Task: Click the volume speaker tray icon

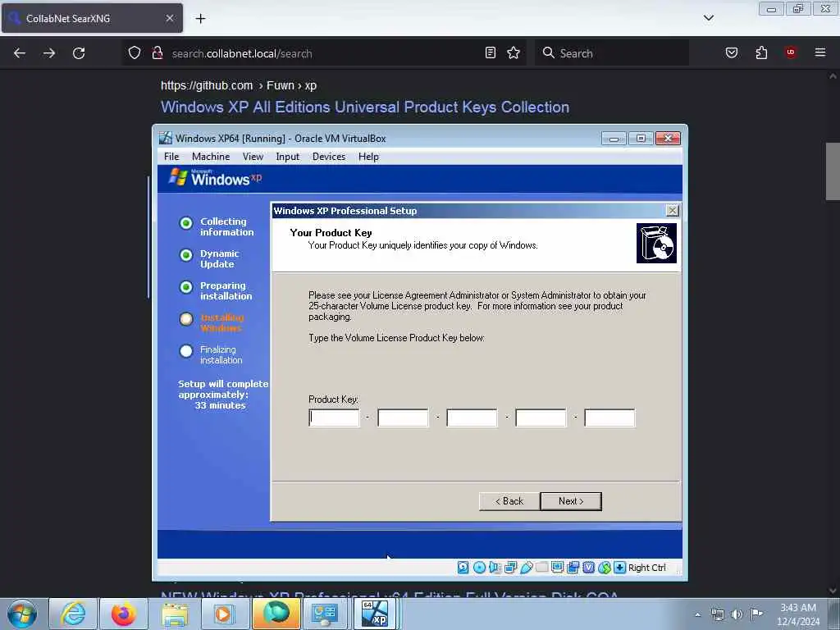Action: (737, 614)
